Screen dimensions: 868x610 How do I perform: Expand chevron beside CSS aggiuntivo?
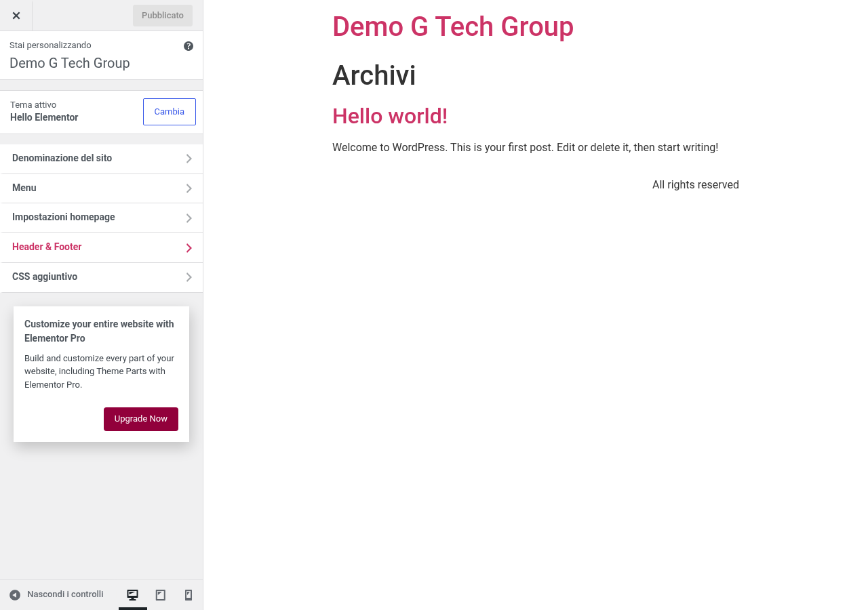point(189,277)
